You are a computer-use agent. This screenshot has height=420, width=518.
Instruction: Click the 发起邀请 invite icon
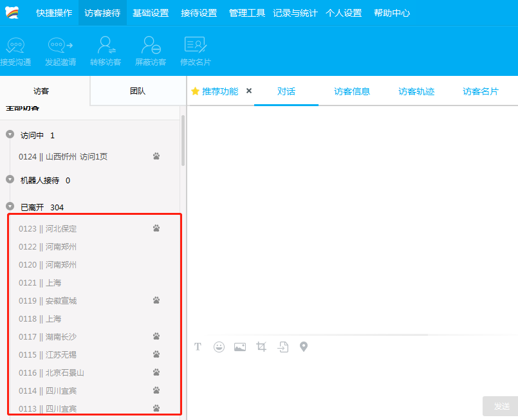[x=60, y=45]
